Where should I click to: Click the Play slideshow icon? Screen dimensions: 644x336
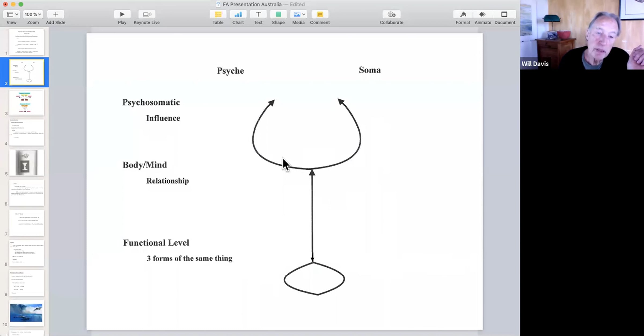pos(122,14)
